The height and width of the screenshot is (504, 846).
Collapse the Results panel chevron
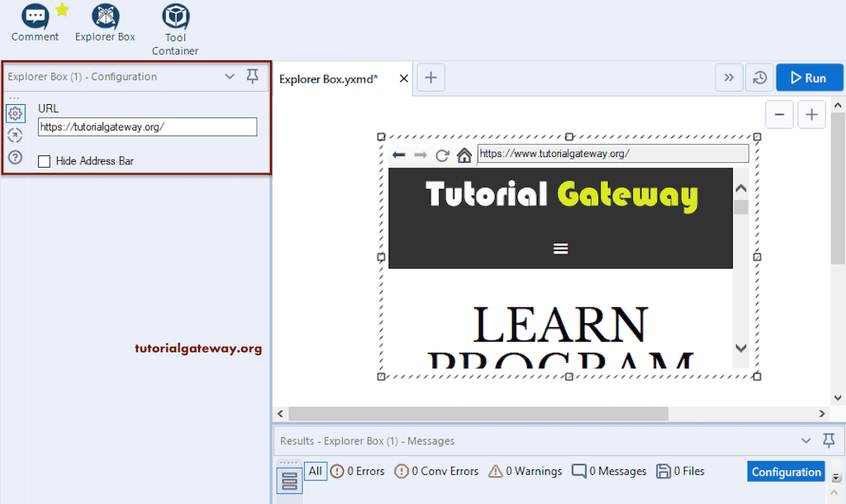tap(807, 440)
